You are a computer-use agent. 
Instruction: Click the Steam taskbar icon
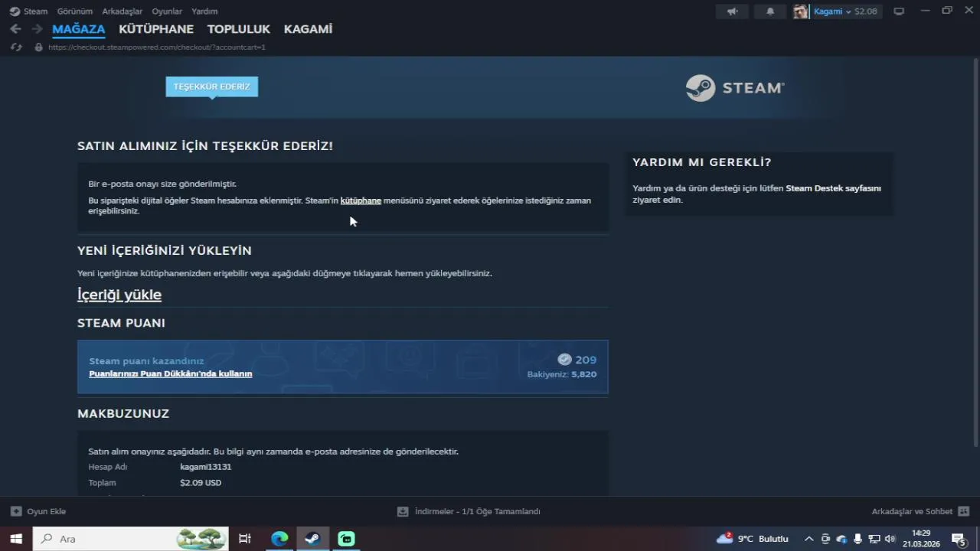[x=312, y=539]
